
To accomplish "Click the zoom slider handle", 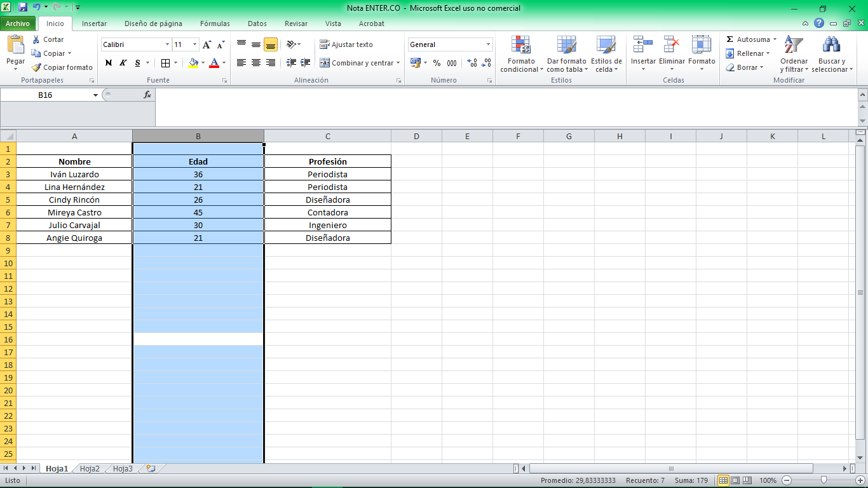I will point(824,480).
